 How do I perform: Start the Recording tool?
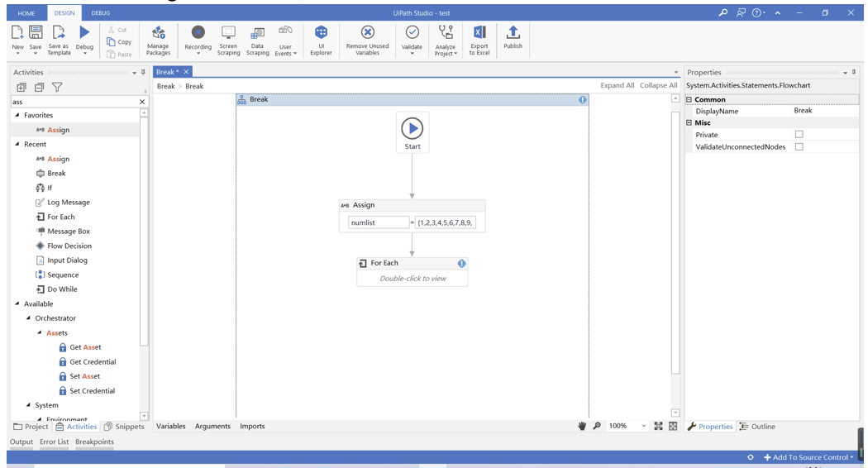(198, 40)
